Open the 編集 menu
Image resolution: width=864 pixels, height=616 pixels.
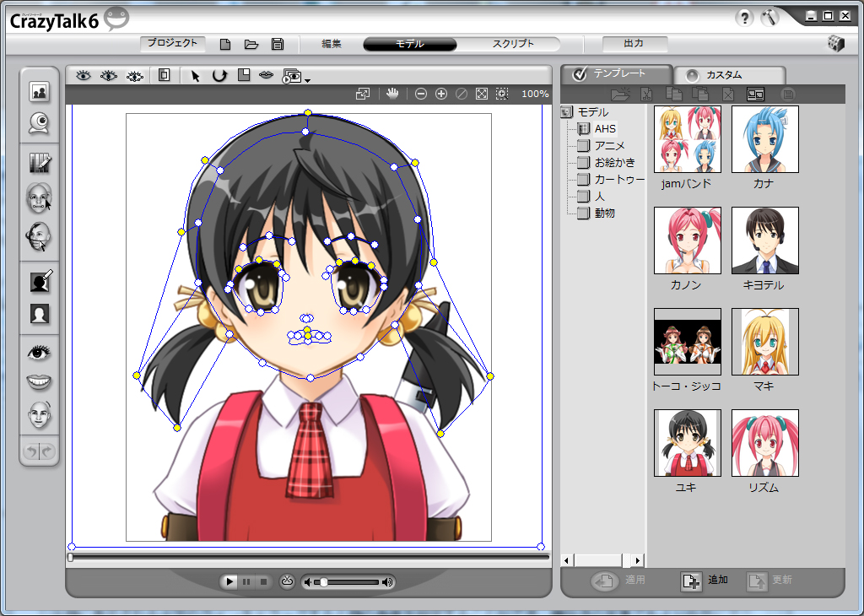pos(332,44)
